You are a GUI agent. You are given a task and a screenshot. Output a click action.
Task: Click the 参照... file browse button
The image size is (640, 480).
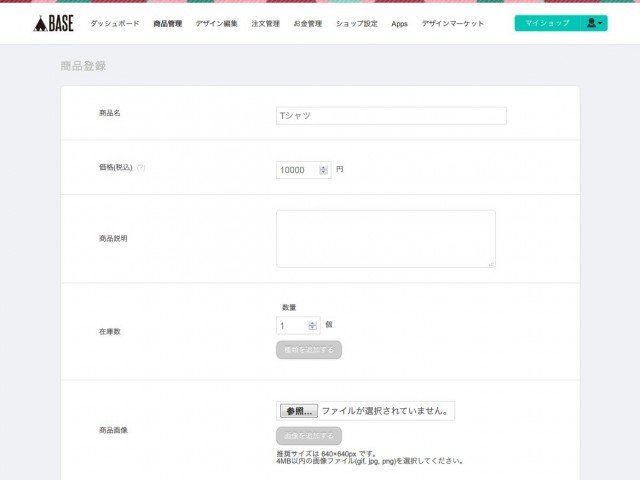coord(299,411)
